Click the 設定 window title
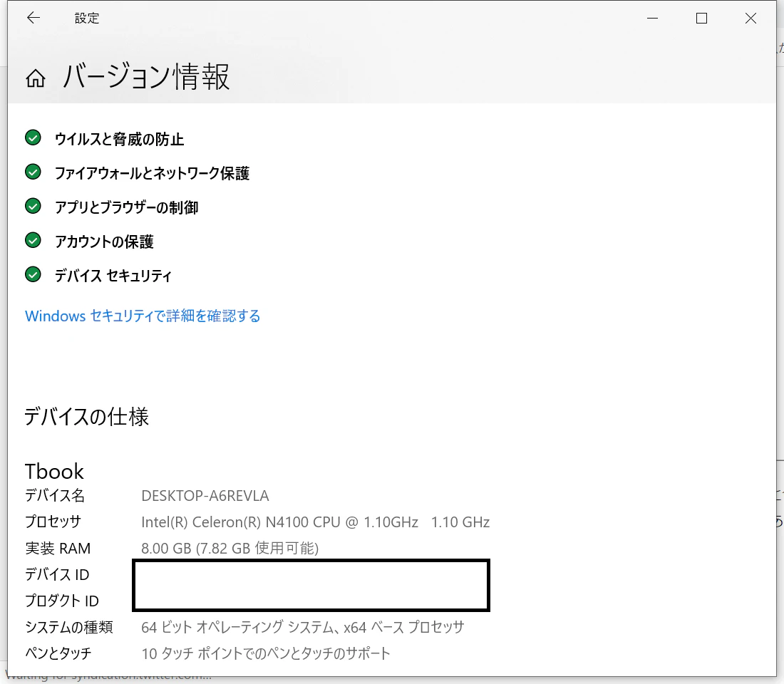The image size is (784, 684). pos(87,19)
